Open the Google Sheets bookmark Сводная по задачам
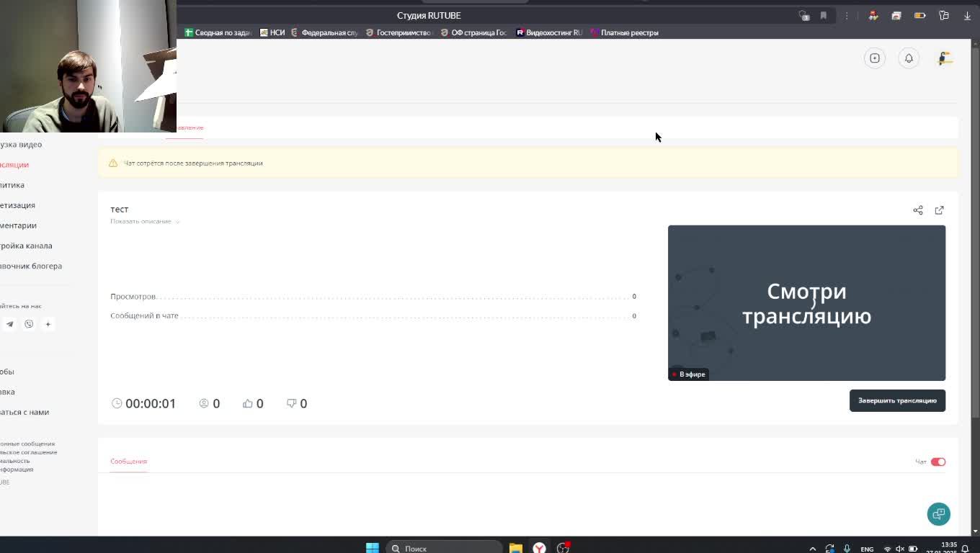This screenshot has height=553, width=980. point(218,32)
